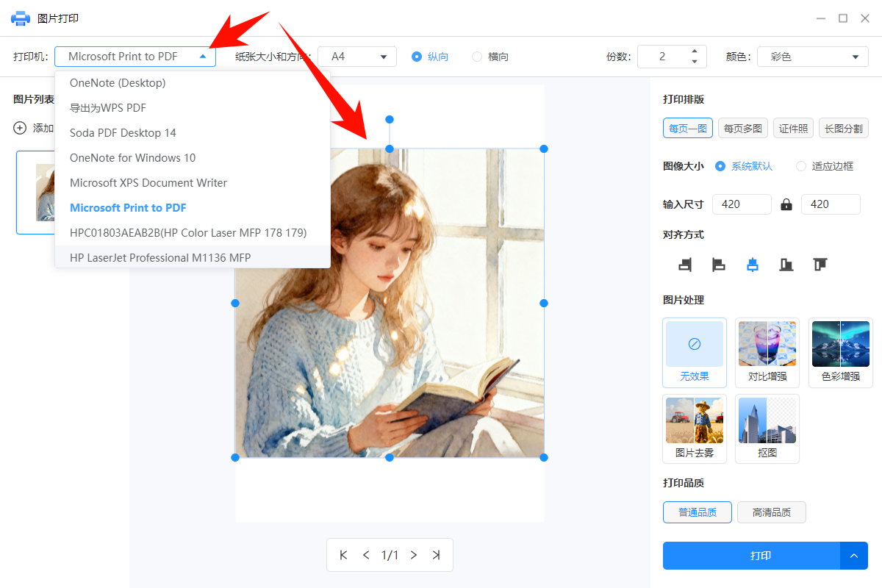Select the top alignment icon
Viewport: 882px width, 588px height.
(820, 265)
